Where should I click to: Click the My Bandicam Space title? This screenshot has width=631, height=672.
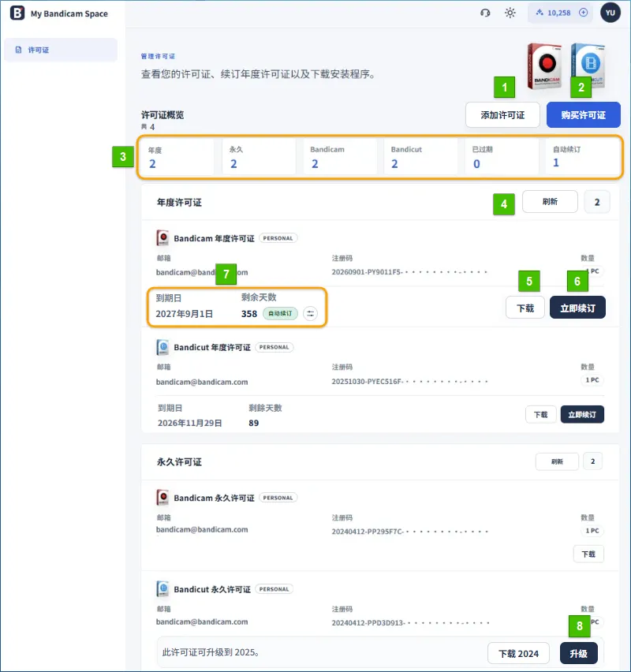point(69,13)
